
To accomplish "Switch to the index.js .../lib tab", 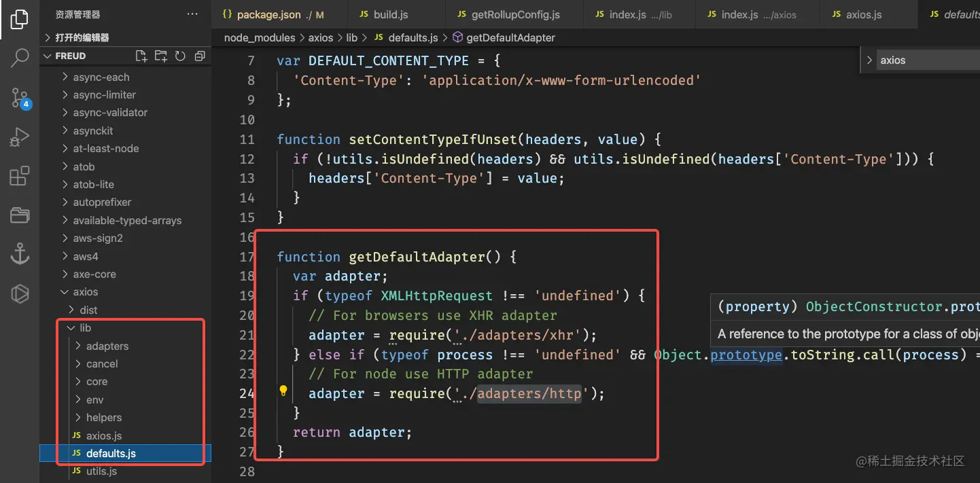I will coord(640,14).
